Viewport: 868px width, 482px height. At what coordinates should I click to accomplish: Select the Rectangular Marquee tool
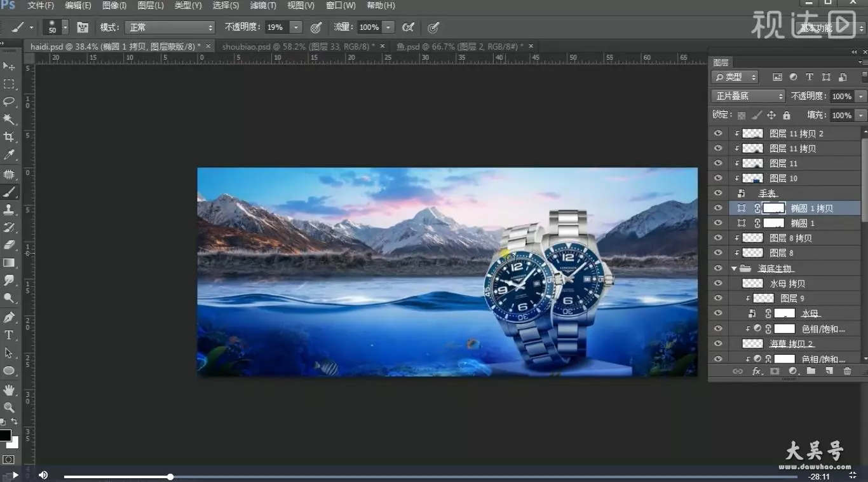pyautogui.click(x=9, y=84)
